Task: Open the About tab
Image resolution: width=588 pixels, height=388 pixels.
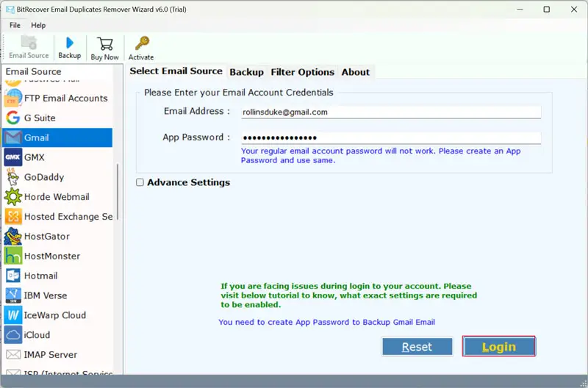Action: (x=356, y=72)
